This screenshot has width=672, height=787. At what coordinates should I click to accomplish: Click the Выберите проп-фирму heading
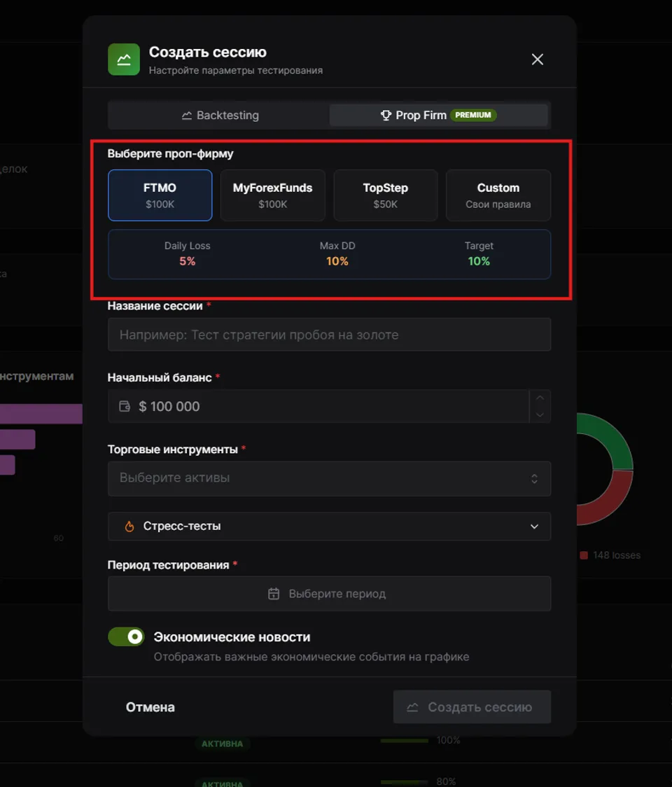coord(170,153)
